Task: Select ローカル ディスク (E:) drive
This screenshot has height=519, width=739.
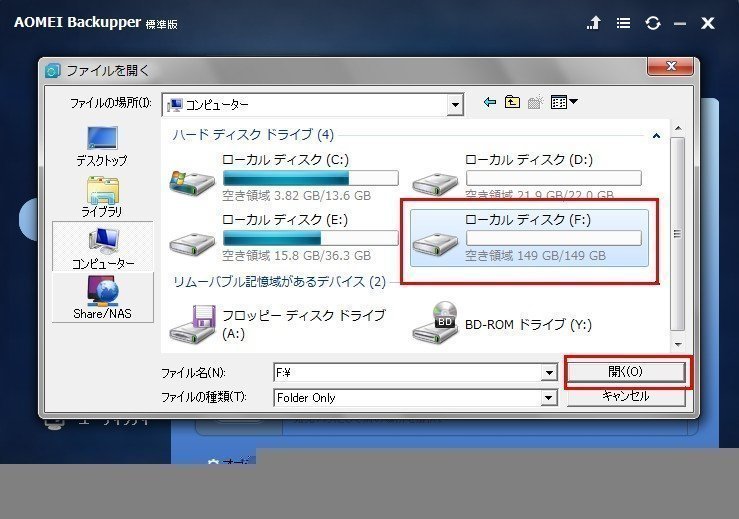Action: 284,238
